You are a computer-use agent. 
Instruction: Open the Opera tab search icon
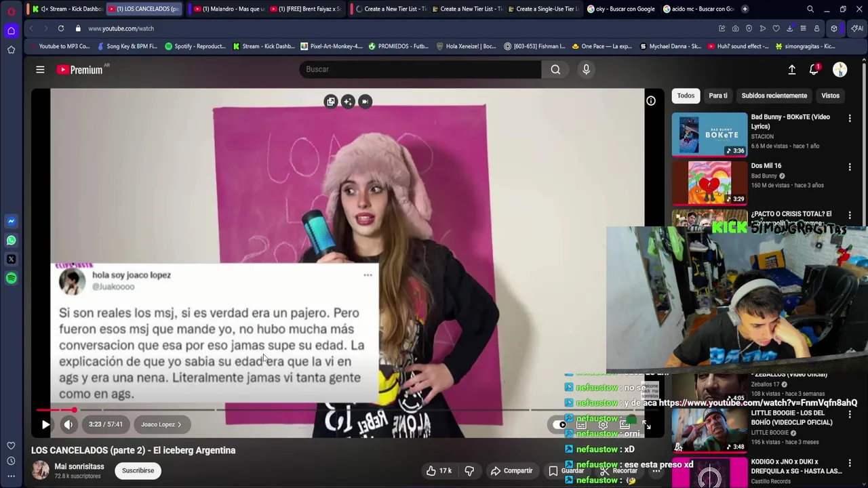tap(810, 9)
